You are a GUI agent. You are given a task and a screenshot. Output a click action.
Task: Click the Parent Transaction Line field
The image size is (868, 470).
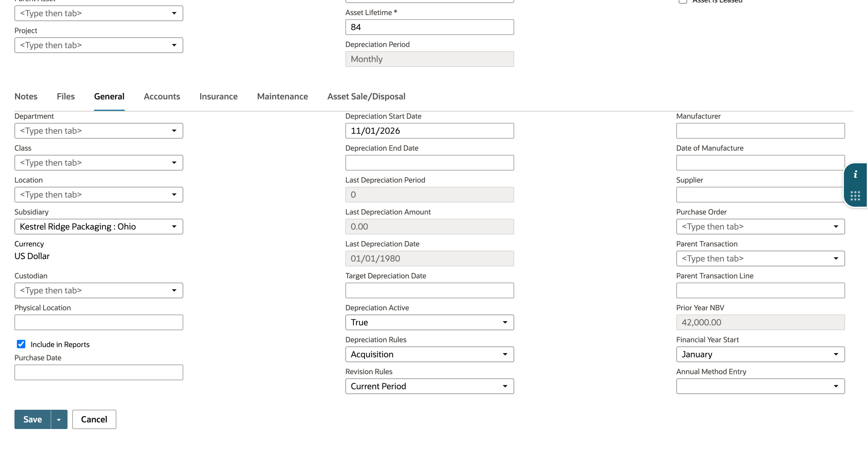(x=760, y=290)
